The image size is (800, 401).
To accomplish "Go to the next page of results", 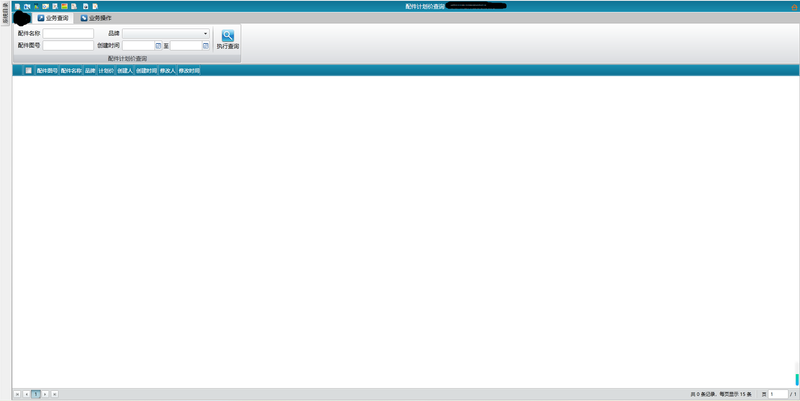I will coord(45,394).
